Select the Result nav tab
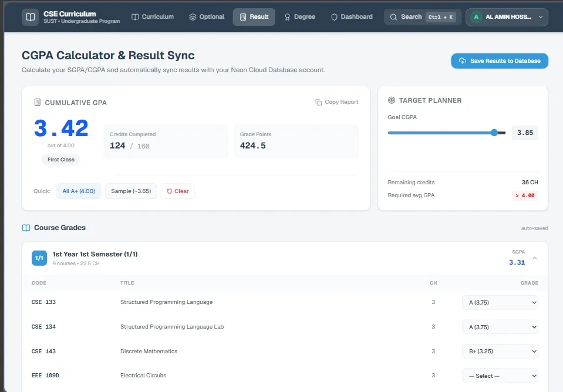The width and height of the screenshot is (563, 392). (254, 17)
